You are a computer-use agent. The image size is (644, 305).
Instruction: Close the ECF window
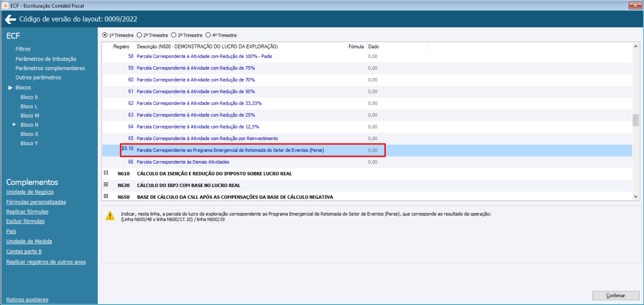(x=635, y=5)
